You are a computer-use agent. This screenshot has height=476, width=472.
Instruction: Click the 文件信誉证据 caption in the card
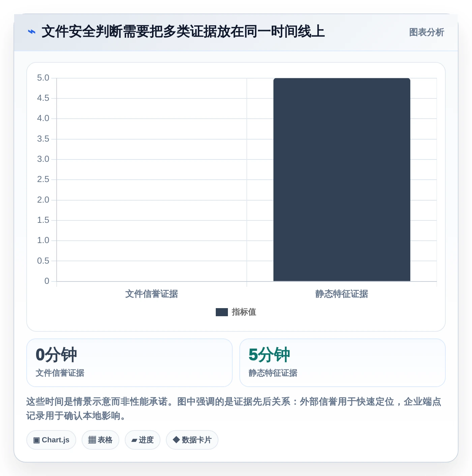click(x=60, y=373)
